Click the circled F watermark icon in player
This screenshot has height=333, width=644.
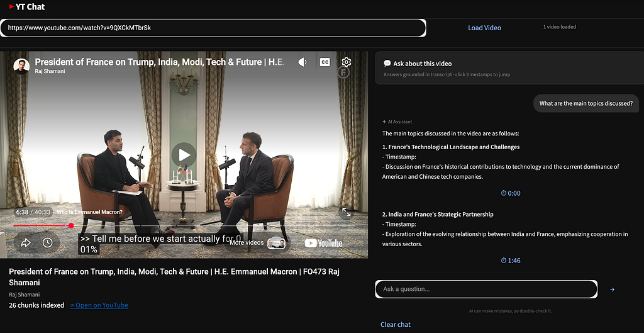point(343,72)
